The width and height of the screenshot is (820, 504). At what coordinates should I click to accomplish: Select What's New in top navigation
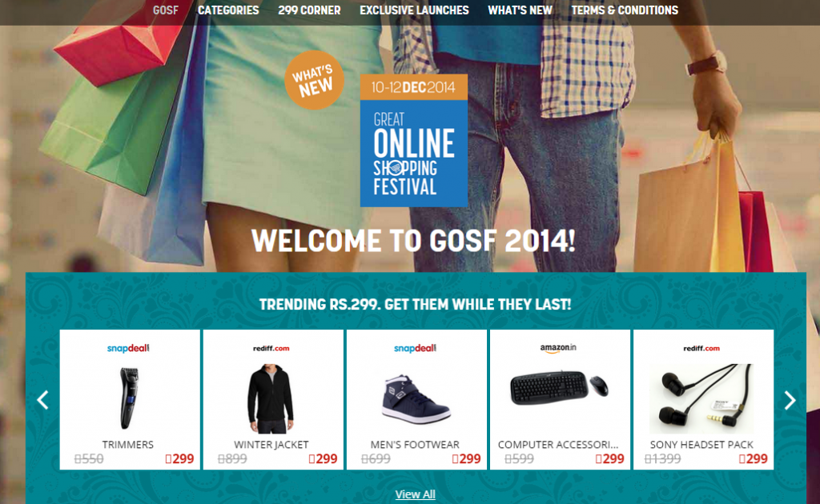tap(520, 10)
